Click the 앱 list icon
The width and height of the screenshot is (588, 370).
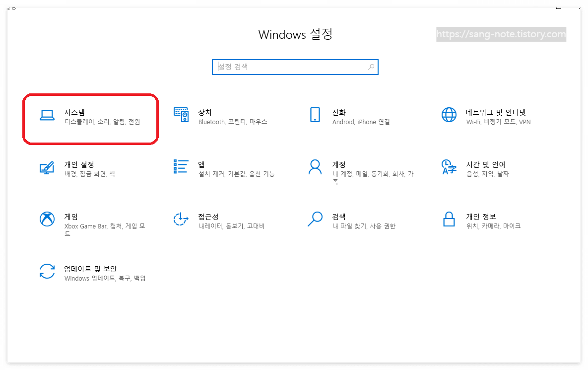(x=181, y=166)
